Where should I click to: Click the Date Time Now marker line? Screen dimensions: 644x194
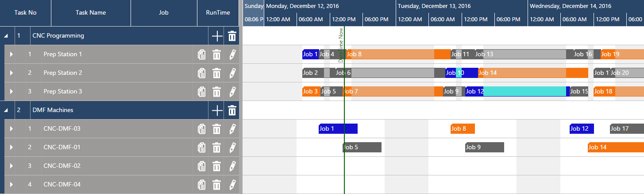click(x=344, y=111)
